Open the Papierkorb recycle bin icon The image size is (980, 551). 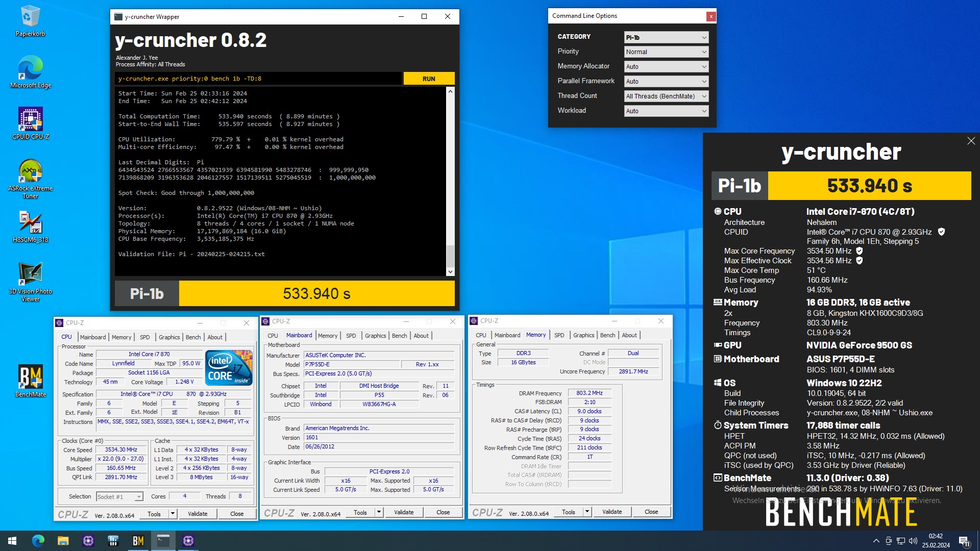click(x=30, y=21)
